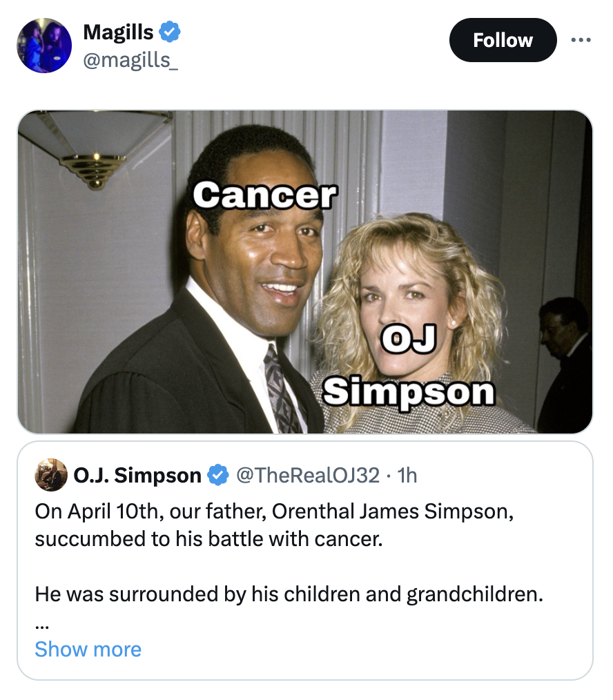This screenshot has width=613, height=700.
Task: Click the 'Cancer' caption on the image
Action: pos(265,195)
